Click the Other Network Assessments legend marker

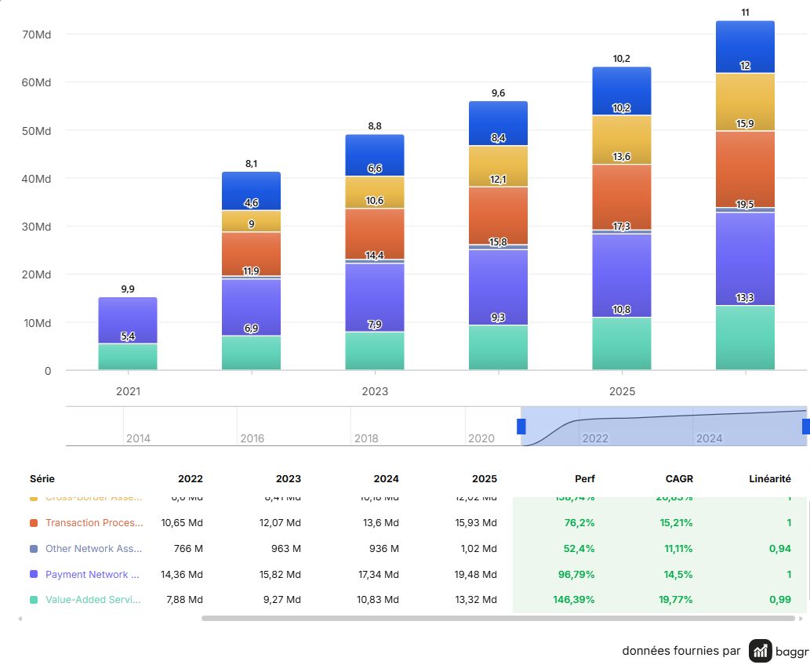coord(34,549)
